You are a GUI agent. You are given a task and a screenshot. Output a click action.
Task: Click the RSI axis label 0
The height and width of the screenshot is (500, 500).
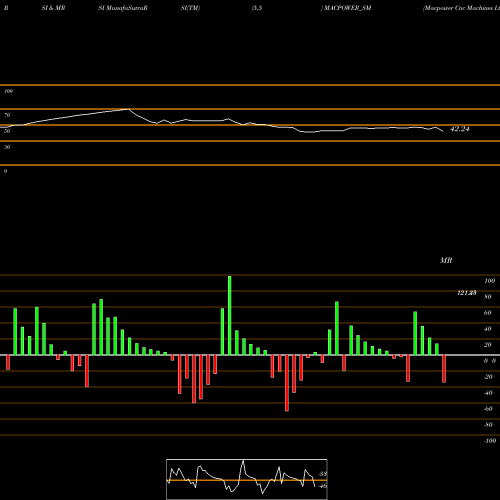[x=5, y=171]
